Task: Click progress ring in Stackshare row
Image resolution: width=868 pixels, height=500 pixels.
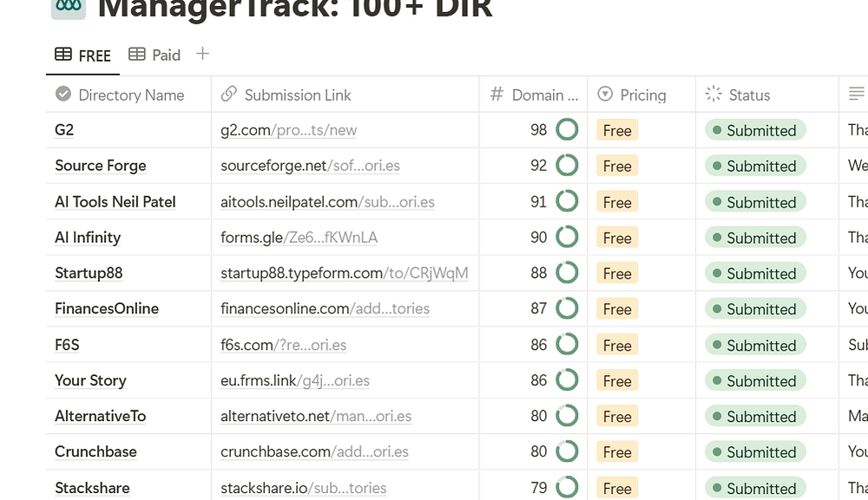Action: click(x=567, y=488)
